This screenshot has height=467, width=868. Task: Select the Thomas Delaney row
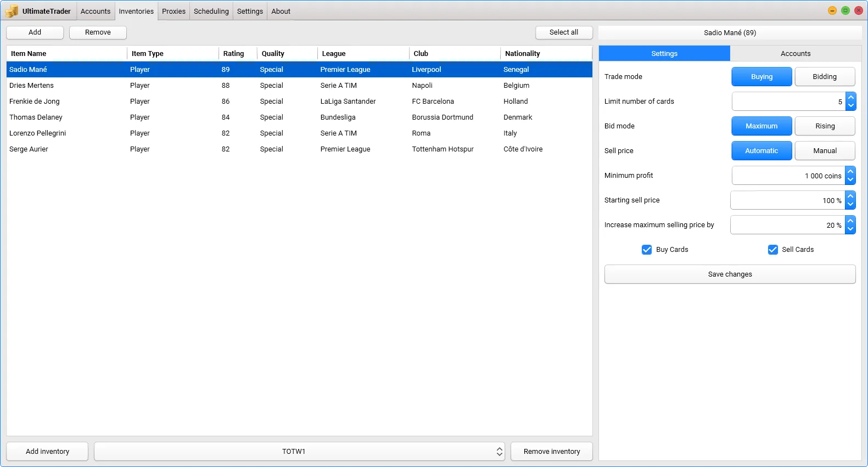pos(299,117)
